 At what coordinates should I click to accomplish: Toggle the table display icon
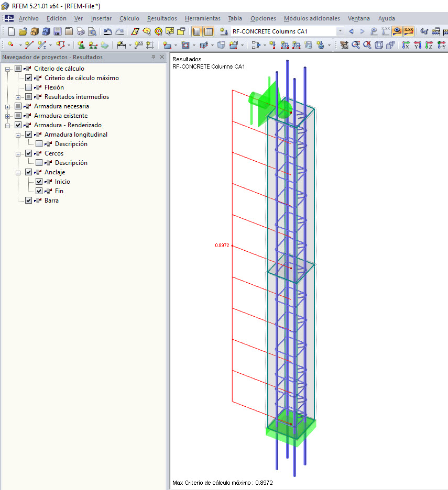pyautogui.click(x=209, y=31)
